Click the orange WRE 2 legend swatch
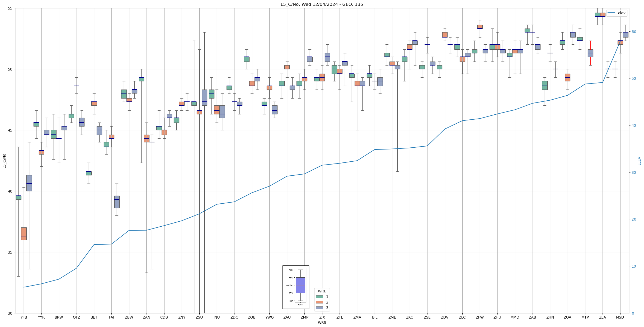The width and height of the screenshot is (644, 327). pyautogui.click(x=319, y=302)
